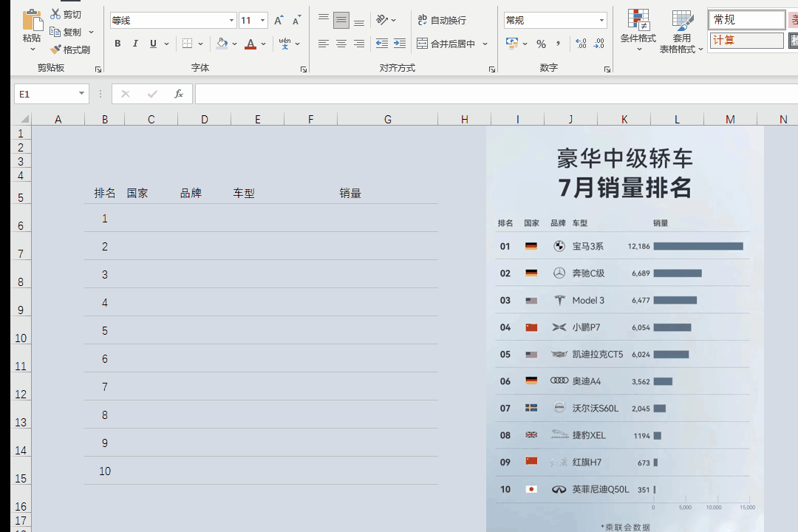Open clipboard group dialog launcher
Screen dimensions: 798x532
coord(98,69)
